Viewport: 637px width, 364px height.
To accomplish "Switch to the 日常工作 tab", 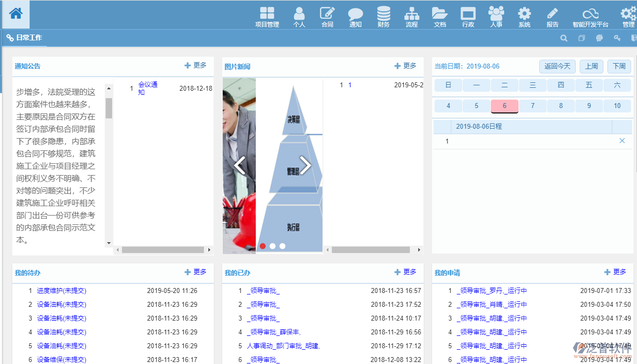I will click(25, 38).
